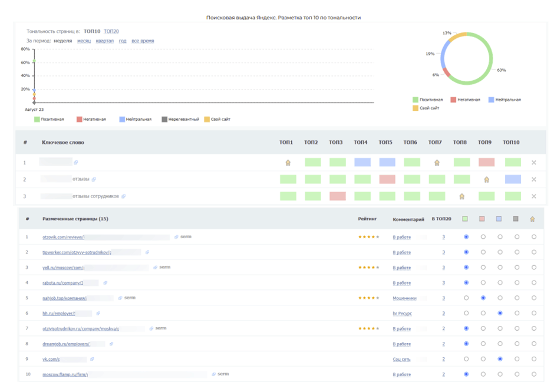Open external link icon beside vk.com page

(93, 359)
